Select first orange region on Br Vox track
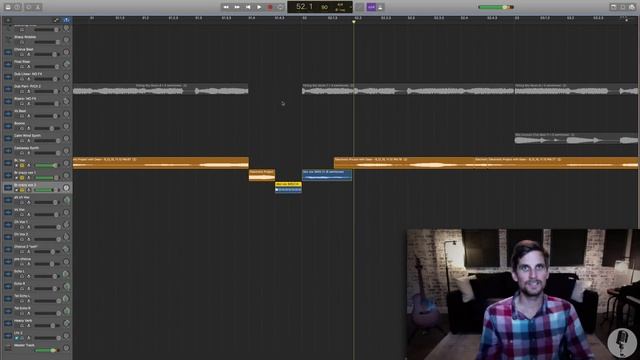640x360 pixels. [161, 163]
